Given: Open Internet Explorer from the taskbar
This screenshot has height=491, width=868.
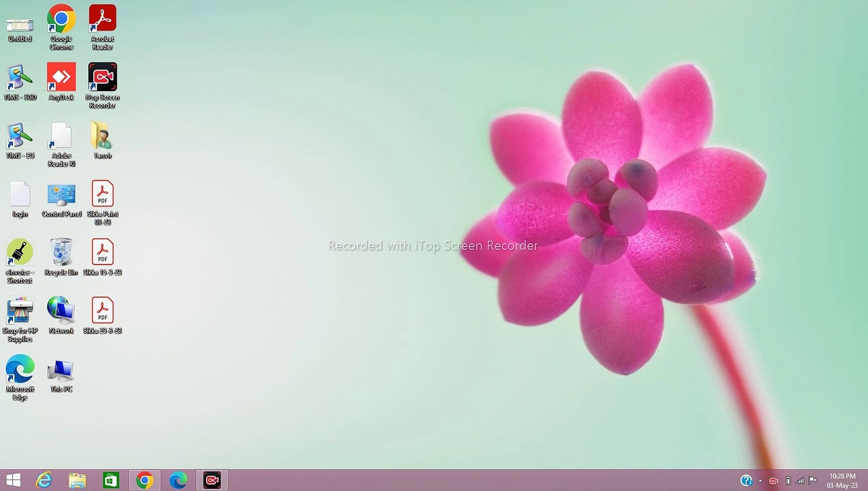Looking at the screenshot, I should point(44,480).
